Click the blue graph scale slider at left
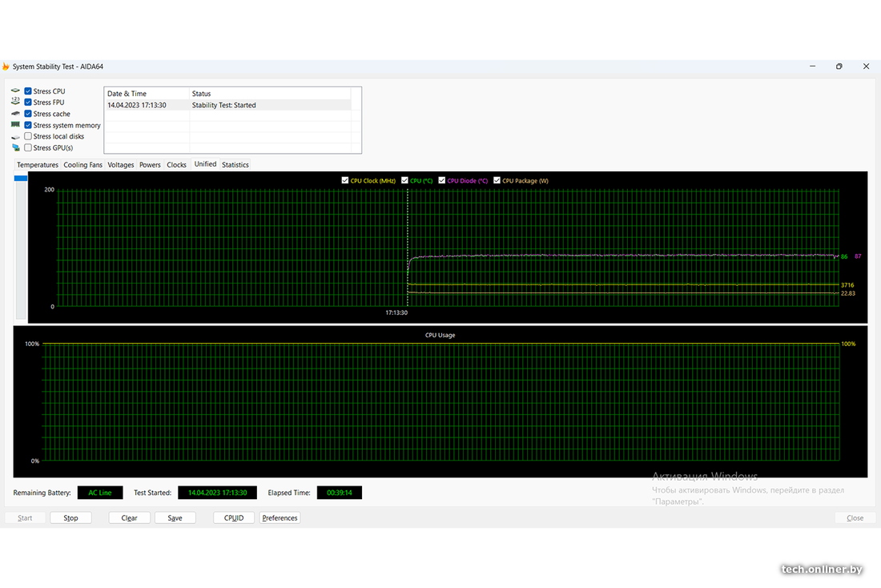881x588 pixels. tap(21, 179)
